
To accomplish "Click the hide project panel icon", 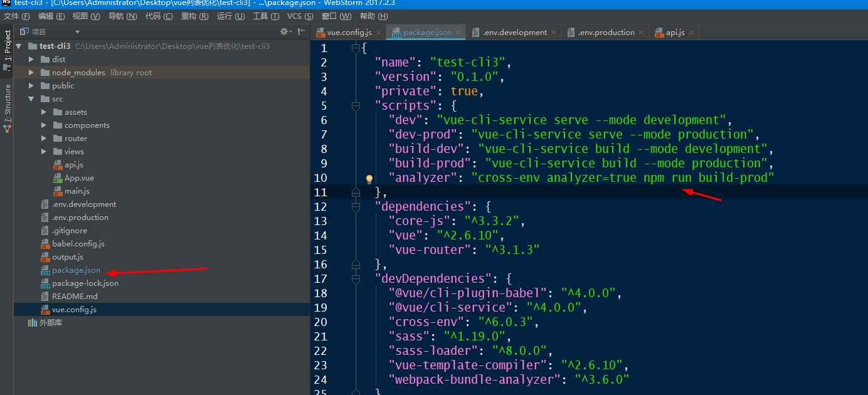I will click(302, 31).
